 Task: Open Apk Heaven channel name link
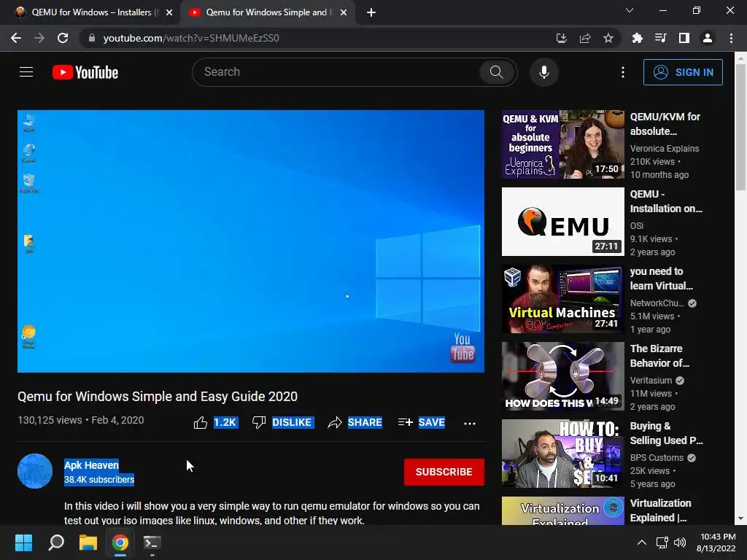pos(91,465)
